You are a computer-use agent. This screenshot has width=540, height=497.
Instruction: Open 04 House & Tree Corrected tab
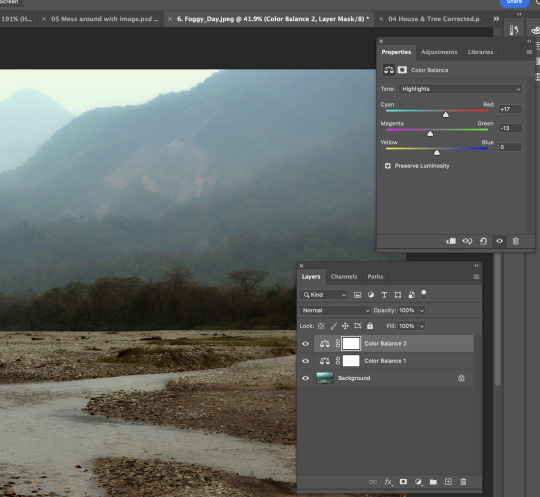pos(434,19)
